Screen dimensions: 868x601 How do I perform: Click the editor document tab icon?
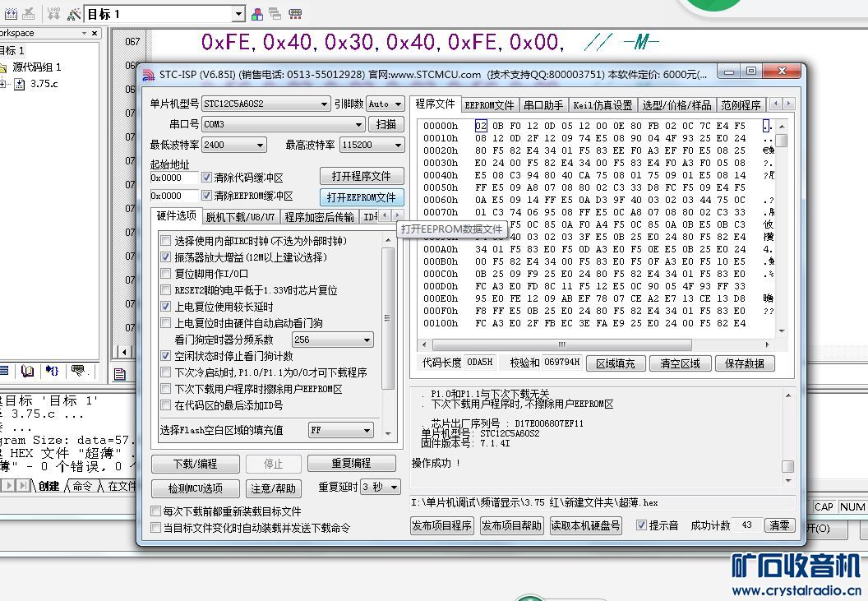[x=119, y=374]
